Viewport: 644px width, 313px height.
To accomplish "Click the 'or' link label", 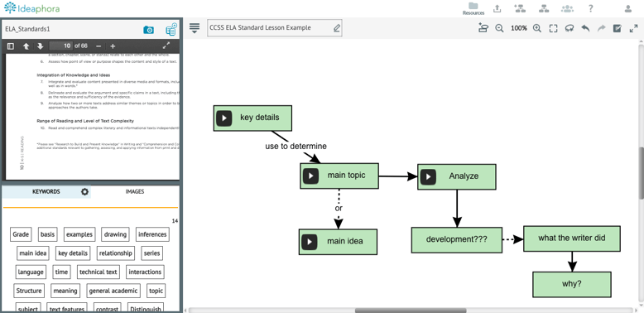I will [x=339, y=209].
